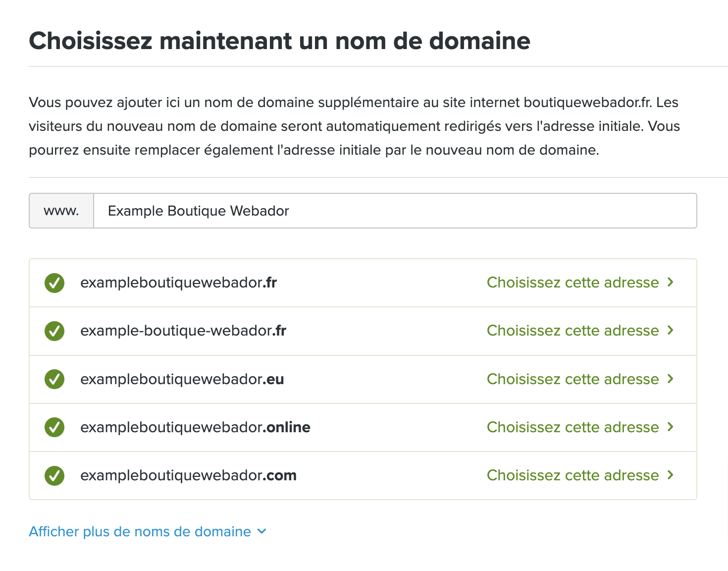Select domain text exampleboutiquewebador.online
The width and height of the screenshot is (728, 571).
point(195,427)
